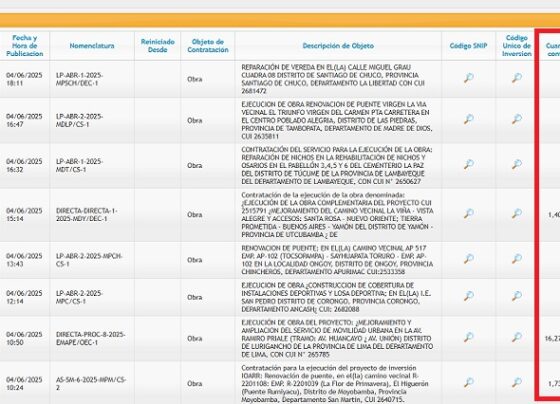Open Código Unico de Inversion magnifier, 13:43 row
Viewport: 560px width, 404px height.
516,259
